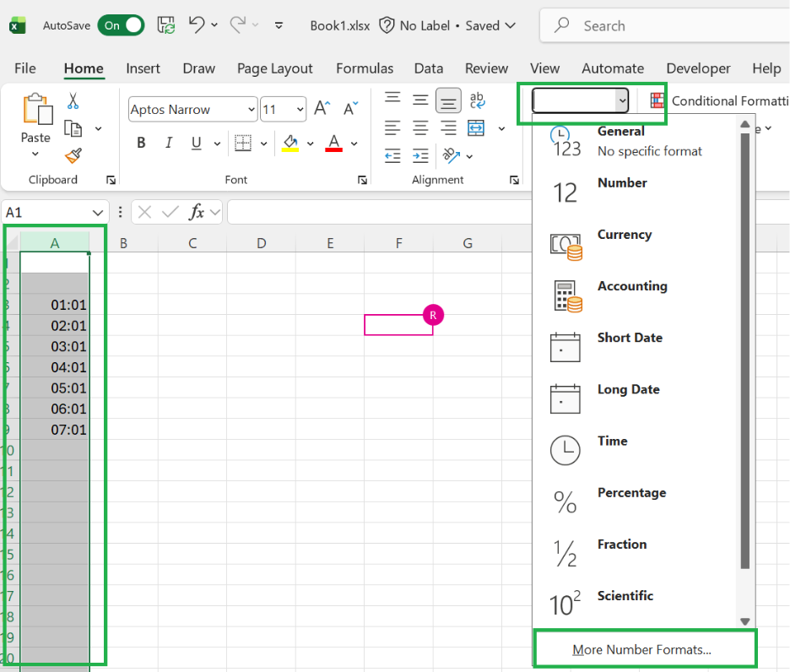Open the Aptos Narrow font dropdown
This screenshot has width=790, height=672.
252,110
